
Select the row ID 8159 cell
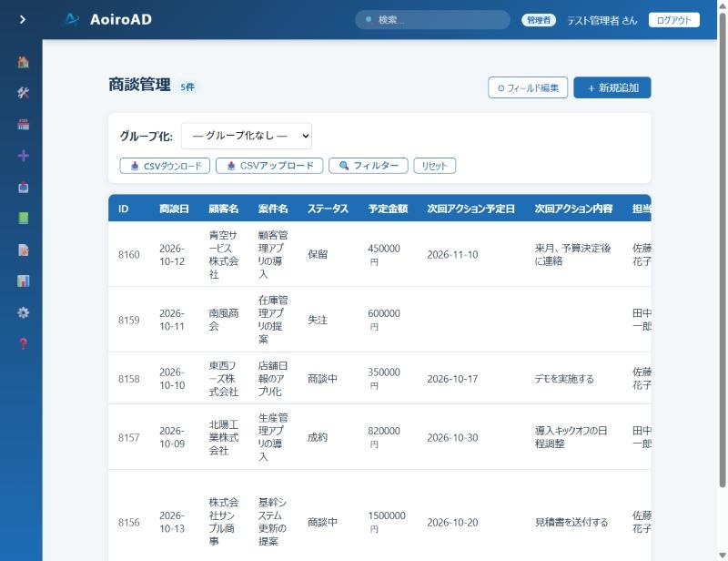(128, 320)
